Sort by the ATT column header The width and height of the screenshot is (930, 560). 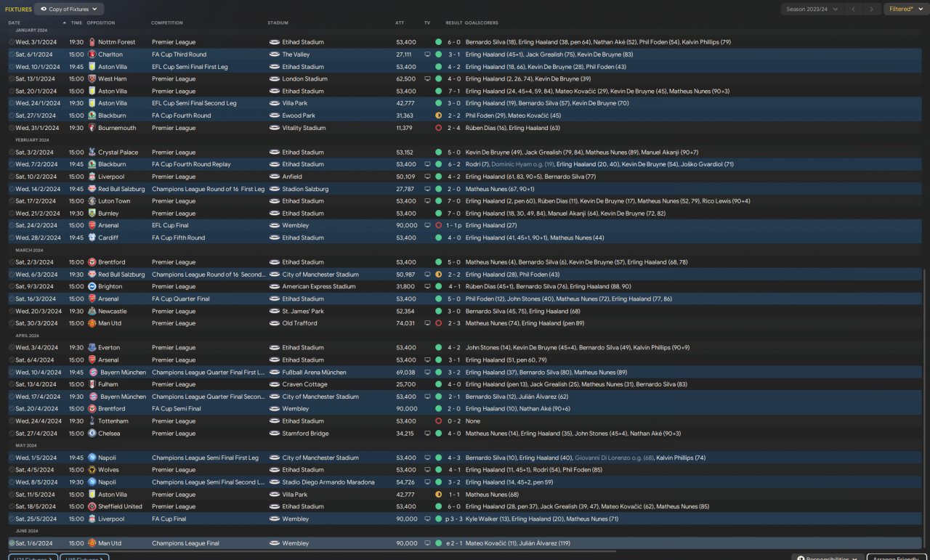click(400, 23)
